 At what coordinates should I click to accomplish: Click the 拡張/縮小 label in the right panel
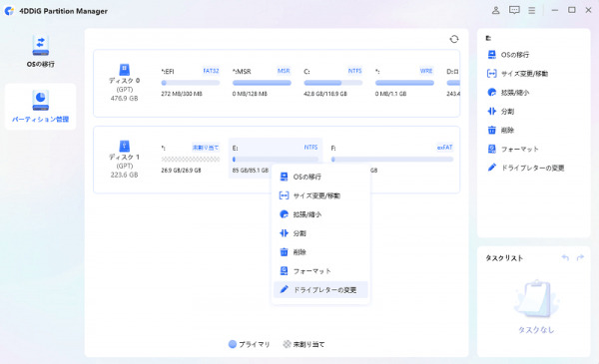(515, 93)
